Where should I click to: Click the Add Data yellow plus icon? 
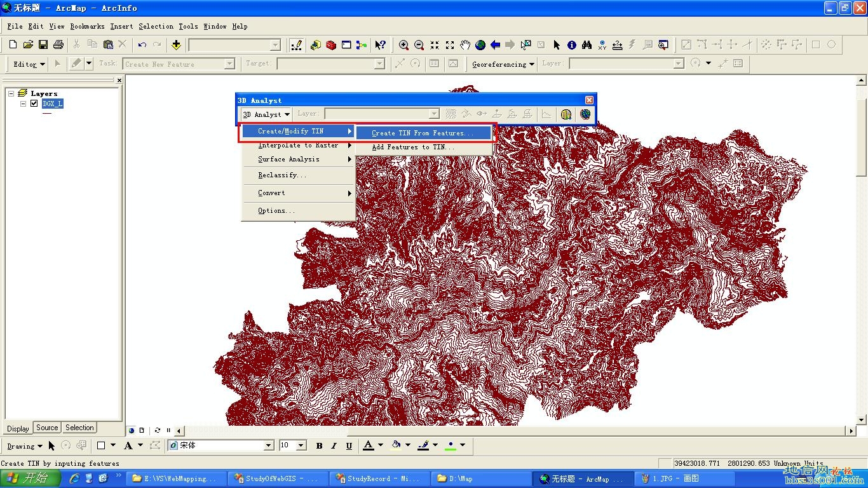click(x=176, y=44)
